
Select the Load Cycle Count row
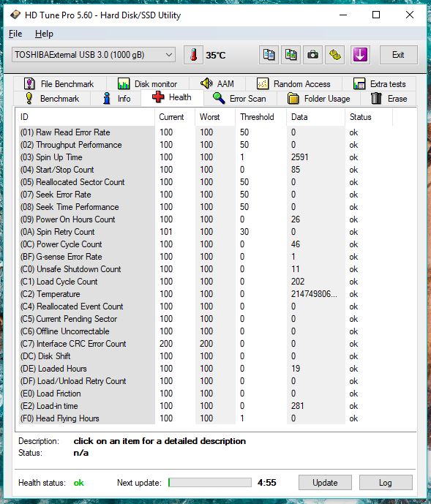pyautogui.click(x=206, y=282)
